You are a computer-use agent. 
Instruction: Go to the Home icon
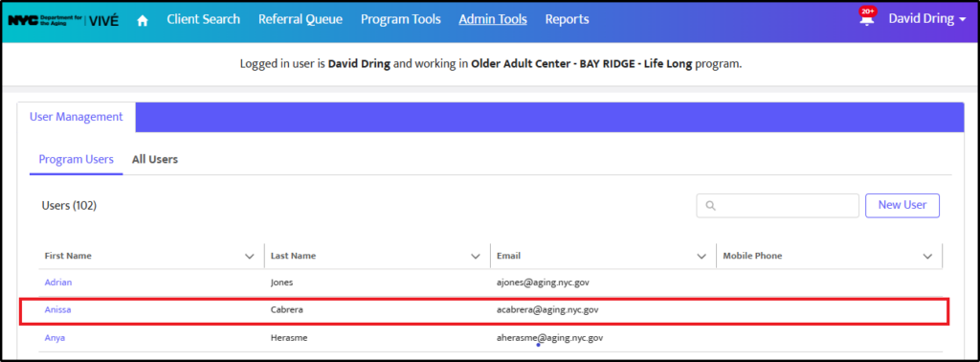(143, 20)
